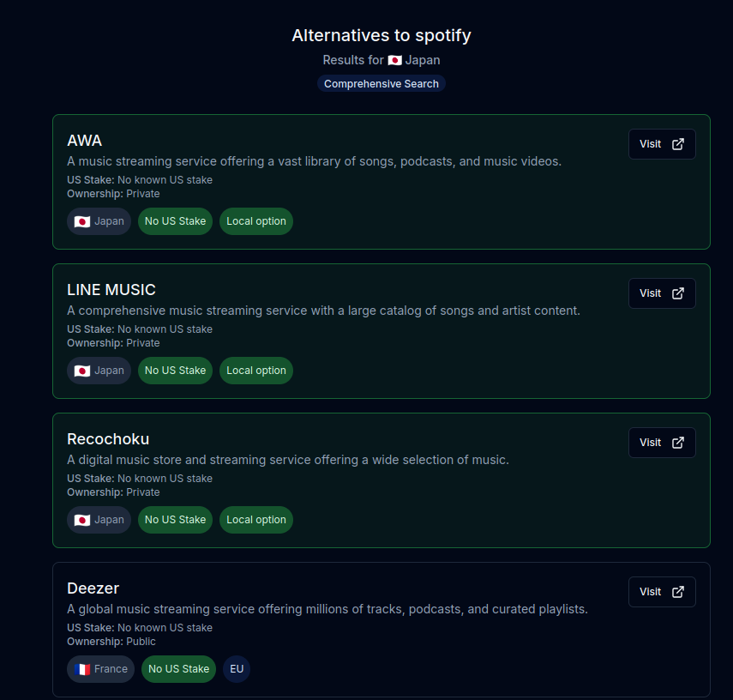This screenshot has height=700, width=733.
Task: Open the 'Comprehensive Search' filter pill
Action: click(382, 83)
